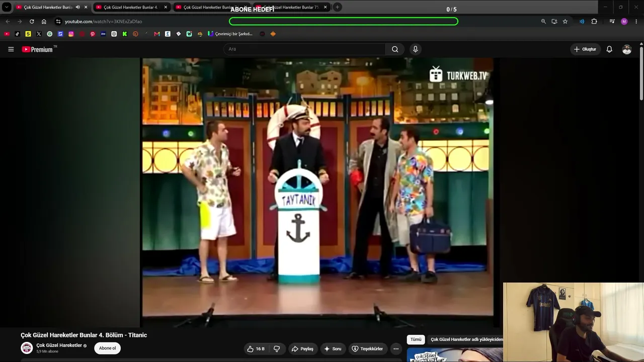The width and height of the screenshot is (644, 362).
Task: Open Chrome three-dot menu
Action: [x=636, y=22]
